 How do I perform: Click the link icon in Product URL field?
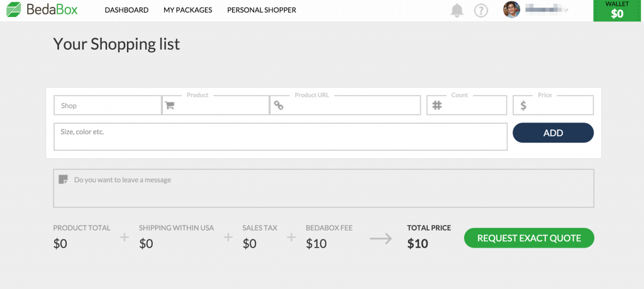(x=278, y=106)
